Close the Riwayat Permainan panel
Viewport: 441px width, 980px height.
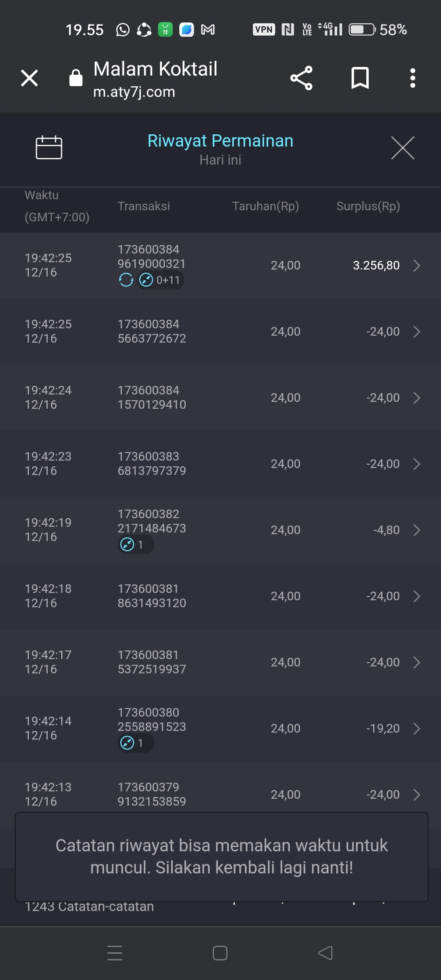point(402,148)
